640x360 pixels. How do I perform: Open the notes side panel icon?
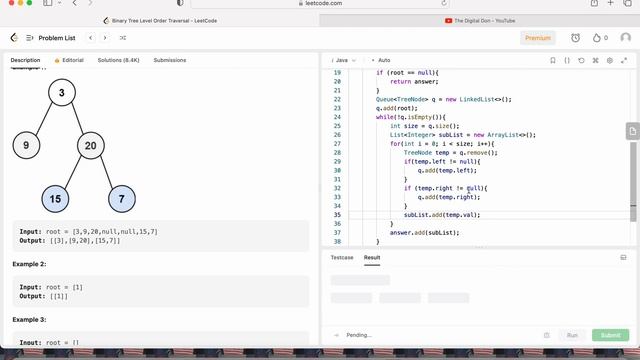pyautogui.click(x=632, y=131)
